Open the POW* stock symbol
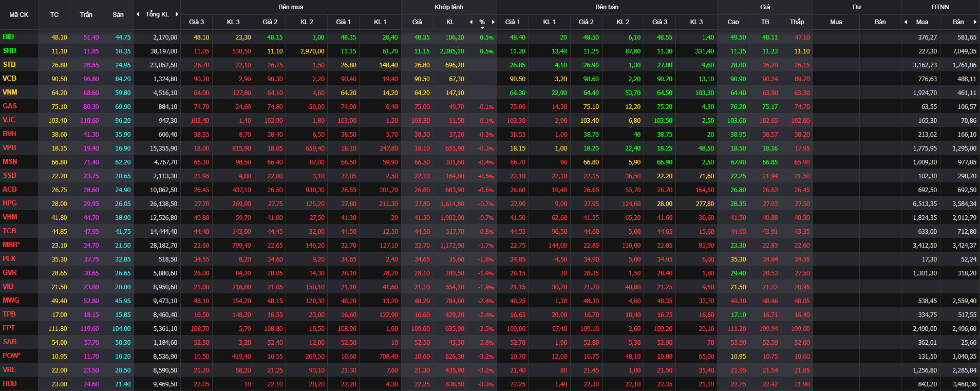Screen dimensions: 980x391 click(x=12, y=356)
